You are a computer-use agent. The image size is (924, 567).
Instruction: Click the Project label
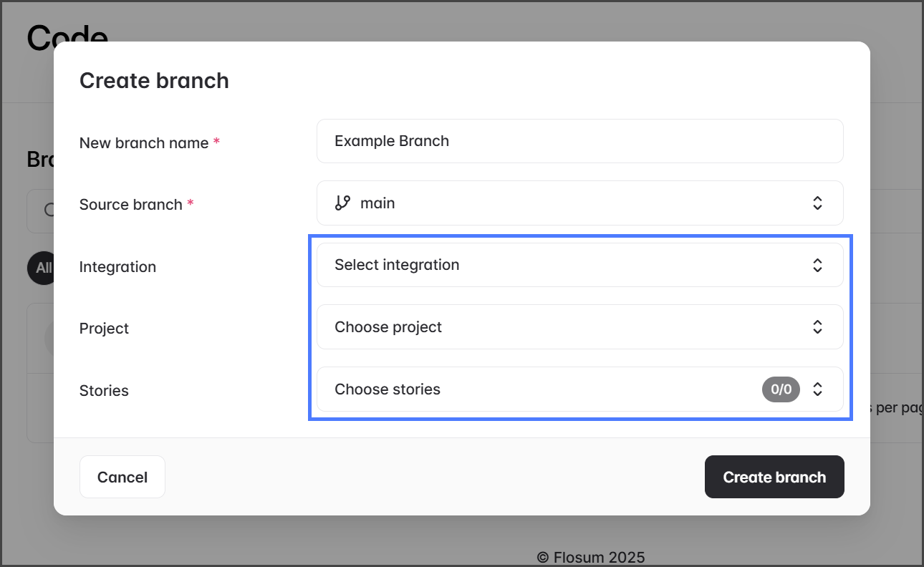point(104,329)
